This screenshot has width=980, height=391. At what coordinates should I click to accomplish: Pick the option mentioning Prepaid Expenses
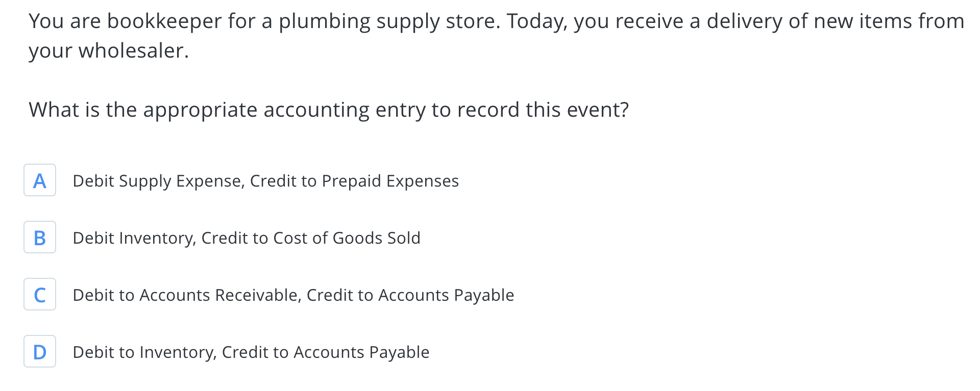pyautogui.click(x=265, y=181)
